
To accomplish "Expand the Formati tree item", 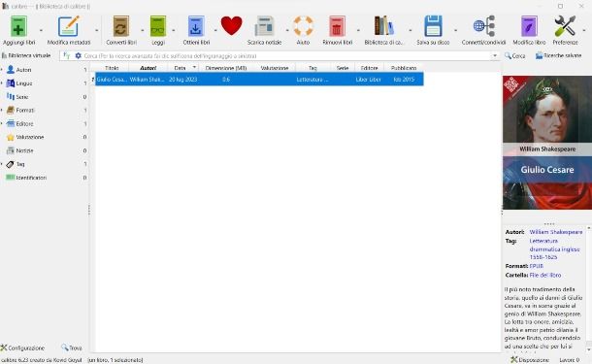I will [2, 111].
